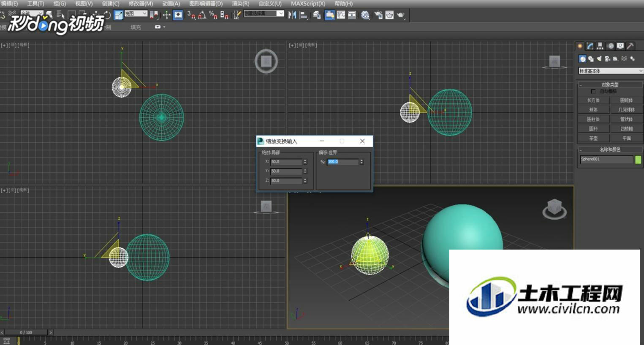Open the 修改器(M) menu
The height and width of the screenshot is (345, 644).
tap(141, 3)
